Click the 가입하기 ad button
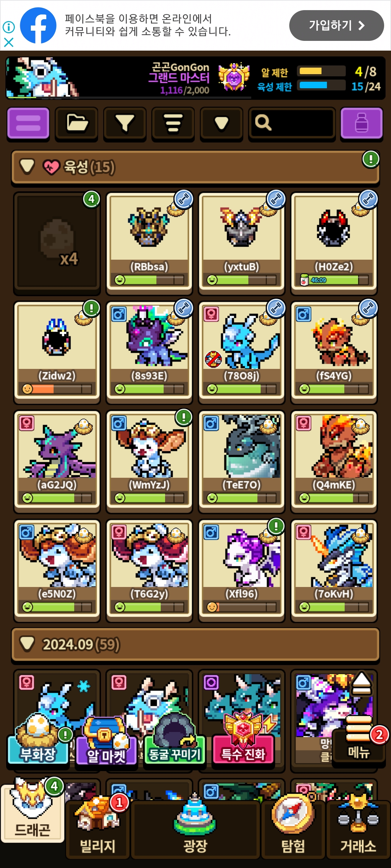 click(336, 25)
